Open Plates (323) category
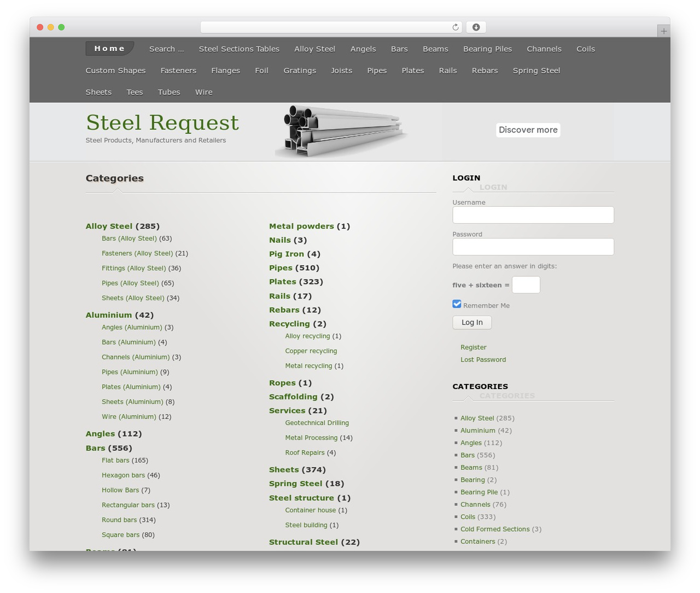Viewport: 700px width, 593px height. coord(296,282)
